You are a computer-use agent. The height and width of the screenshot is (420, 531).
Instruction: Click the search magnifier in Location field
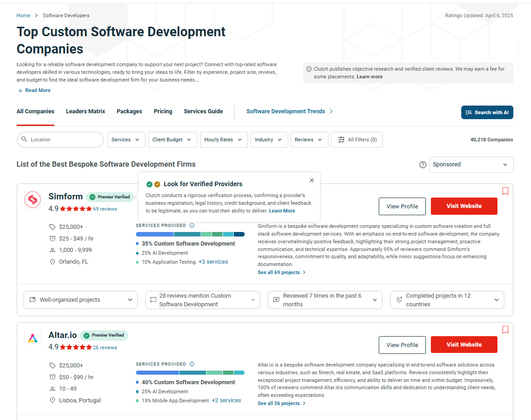click(24, 139)
